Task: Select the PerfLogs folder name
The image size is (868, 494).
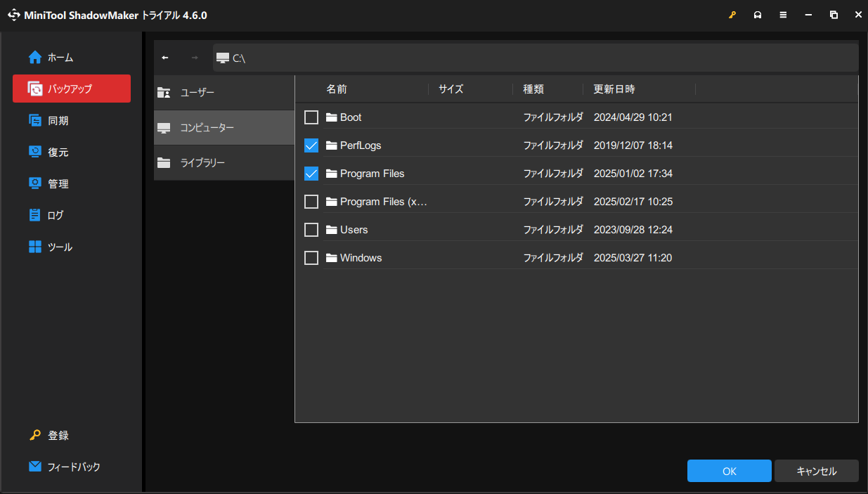Action: [x=361, y=145]
